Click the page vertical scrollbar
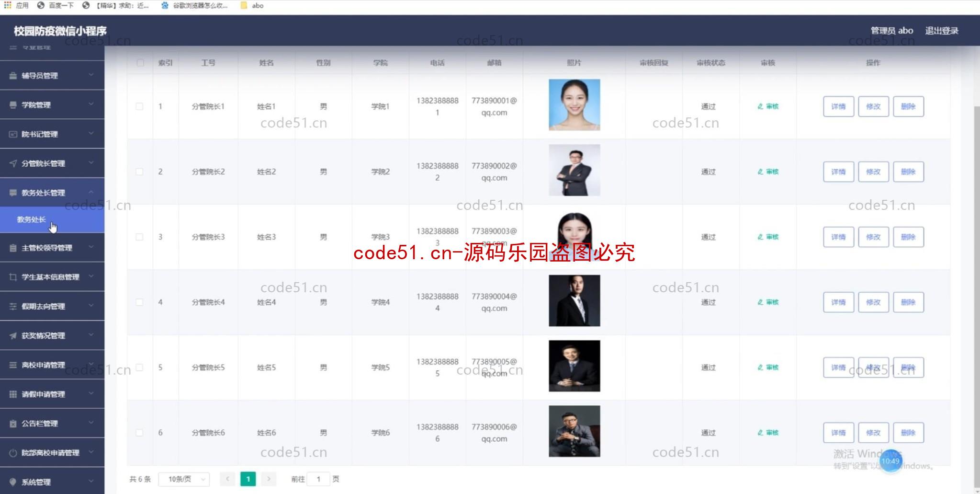This screenshot has height=494, width=980. [977, 297]
